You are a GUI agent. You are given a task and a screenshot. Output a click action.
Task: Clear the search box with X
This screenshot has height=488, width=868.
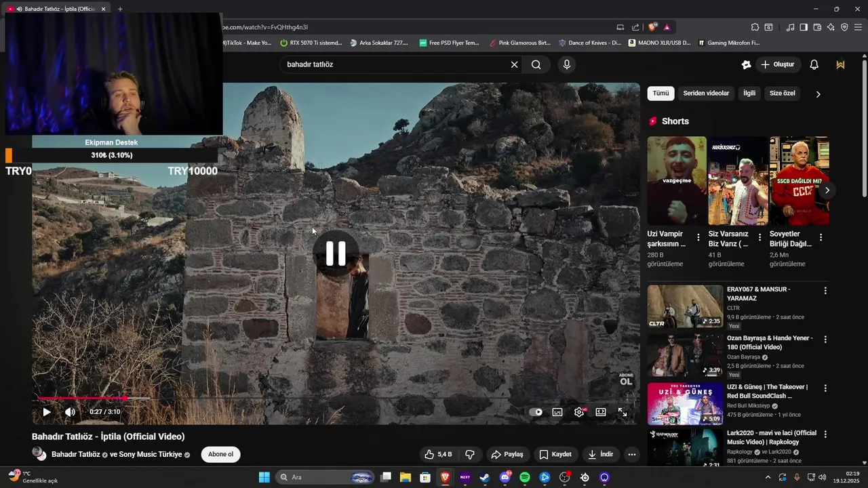tap(514, 64)
